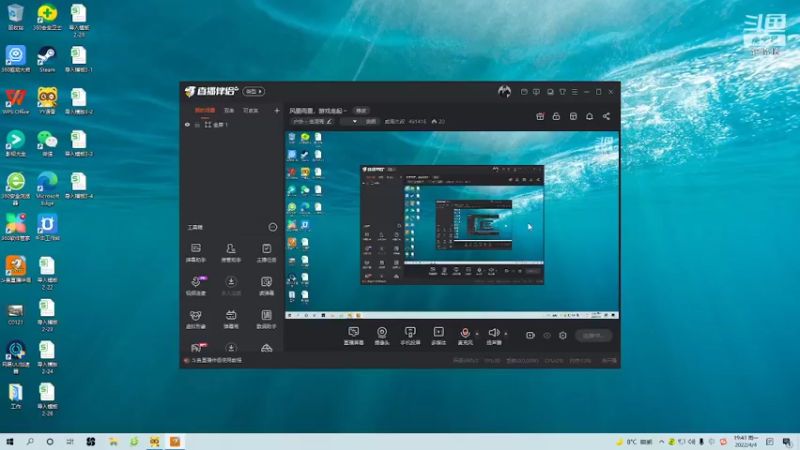Add a 手机投屏 phone casting source
The height and width of the screenshot is (450, 800).
pos(410,336)
